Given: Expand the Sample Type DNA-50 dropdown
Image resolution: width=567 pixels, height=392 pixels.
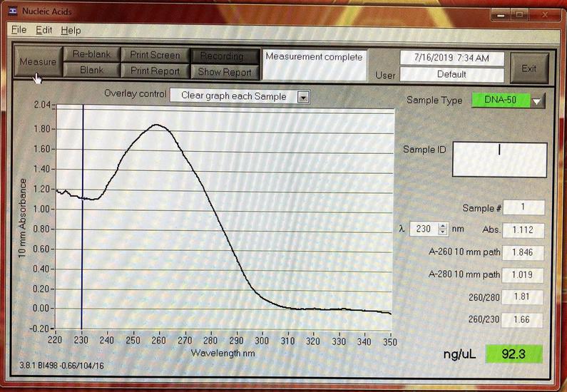Looking at the screenshot, I should pos(537,101).
